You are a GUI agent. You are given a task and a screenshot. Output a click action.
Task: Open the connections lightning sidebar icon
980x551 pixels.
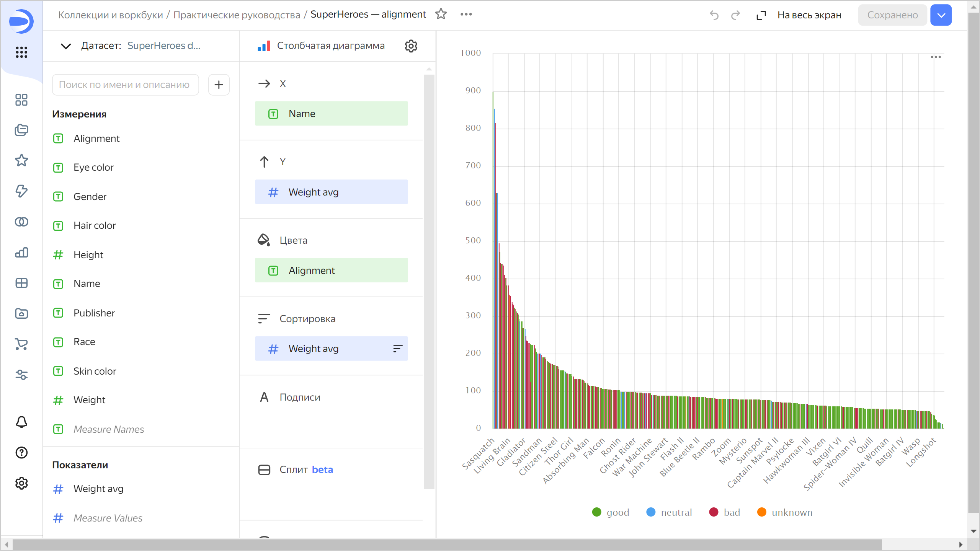pos(21,191)
